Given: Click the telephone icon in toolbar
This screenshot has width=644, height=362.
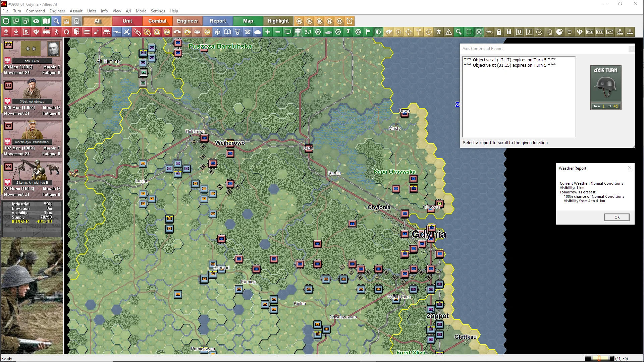Looking at the screenshot, I should coord(248,32).
